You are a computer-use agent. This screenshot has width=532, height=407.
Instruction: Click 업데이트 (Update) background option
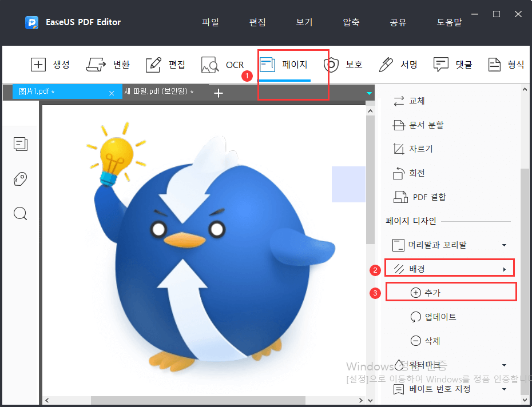[x=433, y=317]
